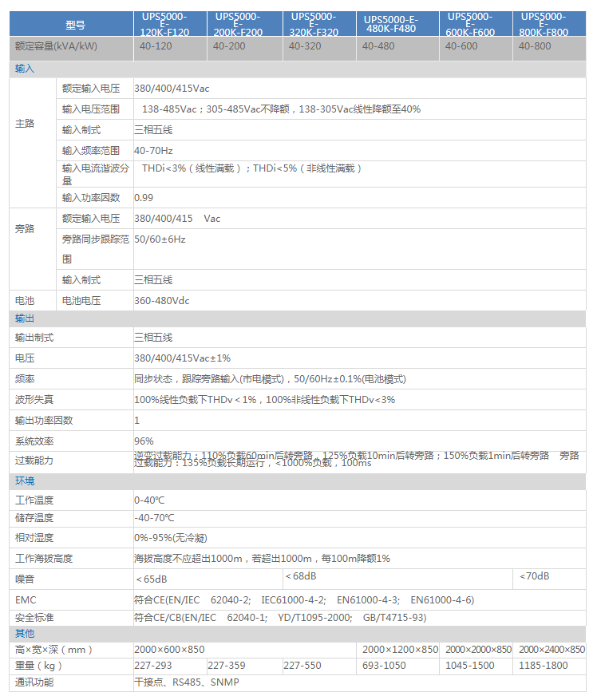Click the 输入电流谐波分量 label
The width and height of the screenshot is (597, 700).
(x=95, y=175)
